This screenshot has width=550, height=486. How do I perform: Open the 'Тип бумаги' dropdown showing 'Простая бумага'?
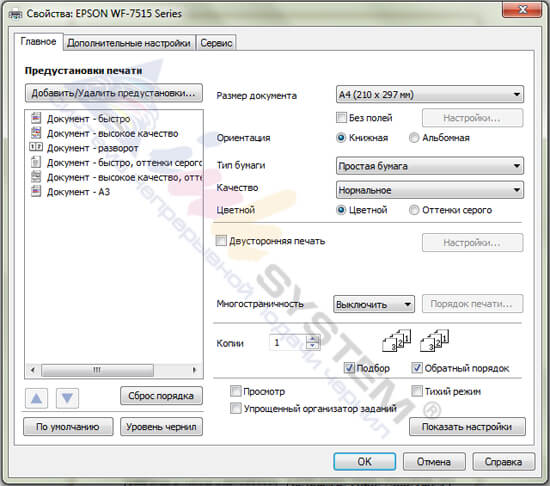tap(430, 166)
